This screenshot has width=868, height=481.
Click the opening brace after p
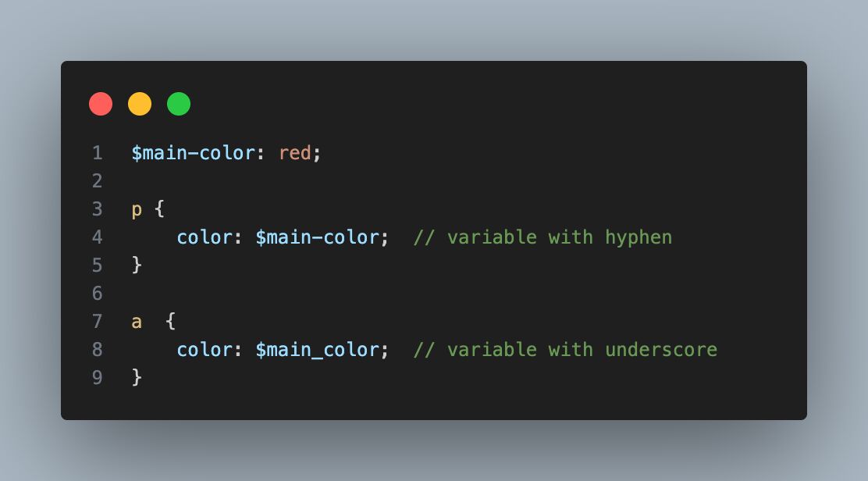[x=159, y=208]
